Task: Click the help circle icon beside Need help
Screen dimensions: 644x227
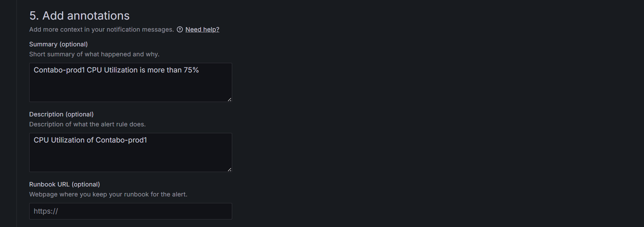Action: coord(180,30)
